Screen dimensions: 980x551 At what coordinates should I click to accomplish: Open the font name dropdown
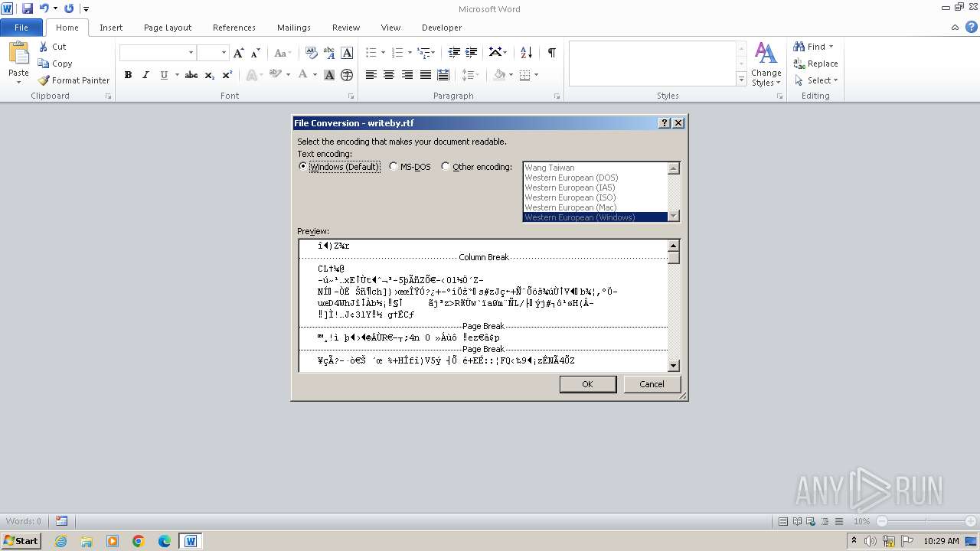pos(191,53)
